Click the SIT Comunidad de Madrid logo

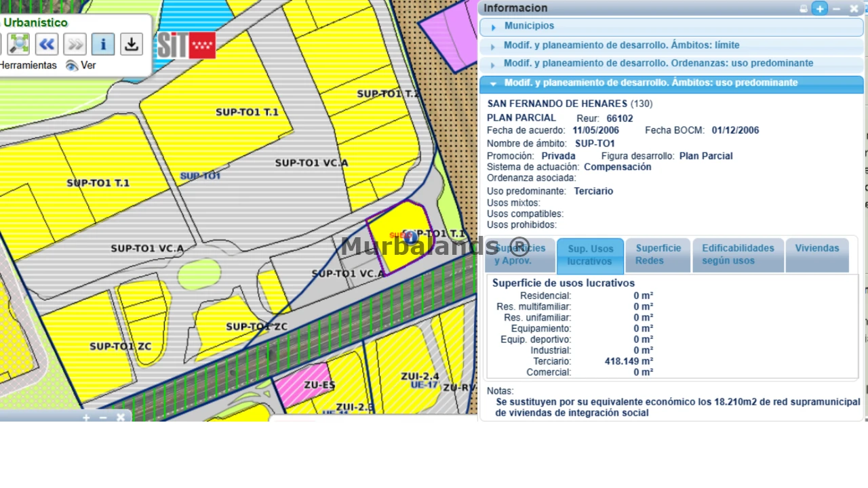[186, 45]
